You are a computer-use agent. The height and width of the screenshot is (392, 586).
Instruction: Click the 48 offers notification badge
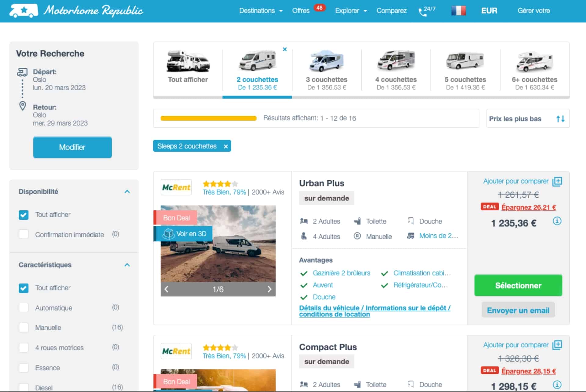coord(319,8)
